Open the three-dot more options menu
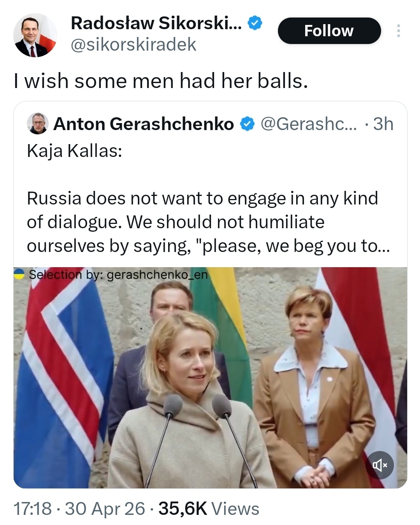 398,31
